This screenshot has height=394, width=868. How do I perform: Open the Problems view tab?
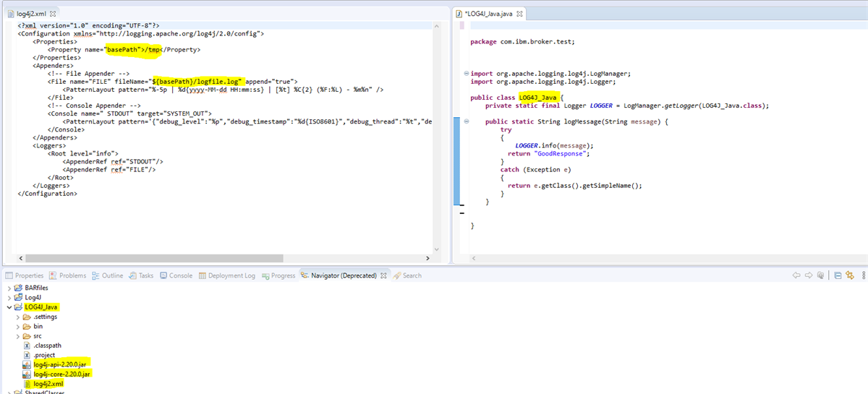[67, 275]
